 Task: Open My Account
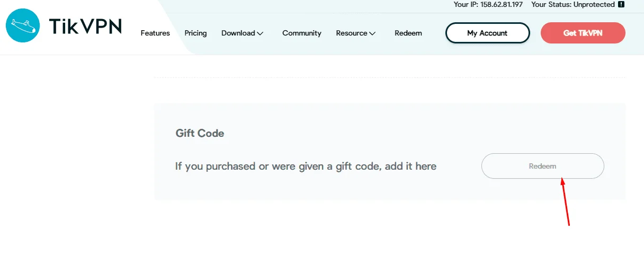click(x=488, y=33)
